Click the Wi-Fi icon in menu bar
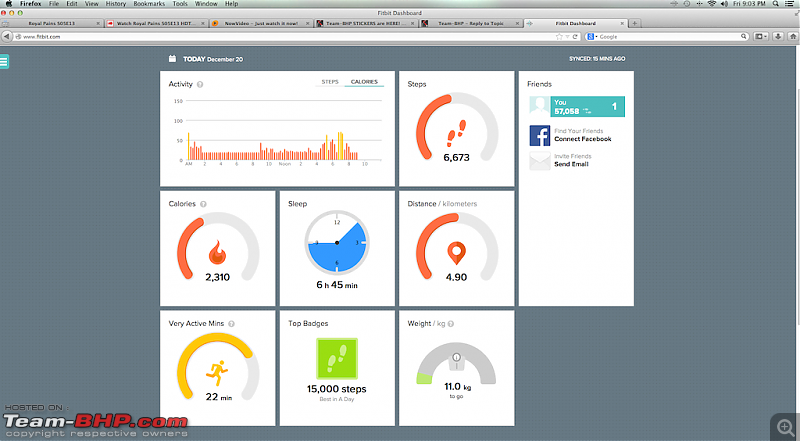This screenshot has width=800, height=441. (712, 4)
